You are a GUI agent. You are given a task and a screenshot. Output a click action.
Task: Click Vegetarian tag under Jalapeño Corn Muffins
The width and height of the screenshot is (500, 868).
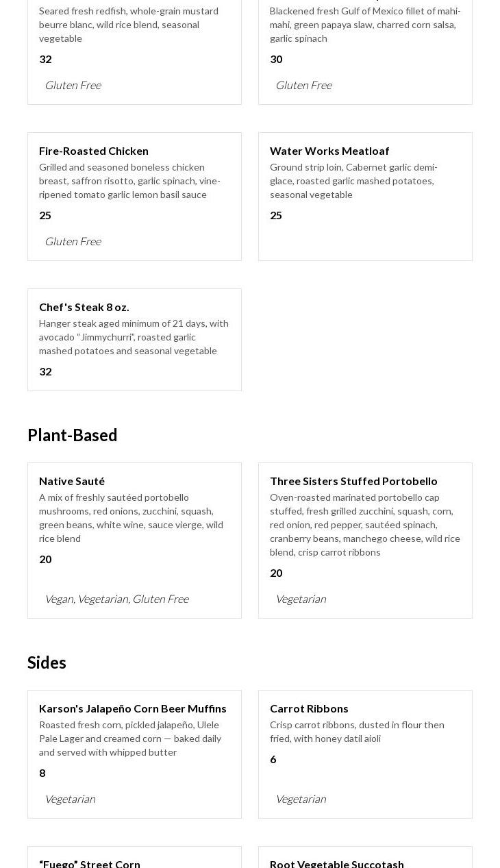coord(70,799)
